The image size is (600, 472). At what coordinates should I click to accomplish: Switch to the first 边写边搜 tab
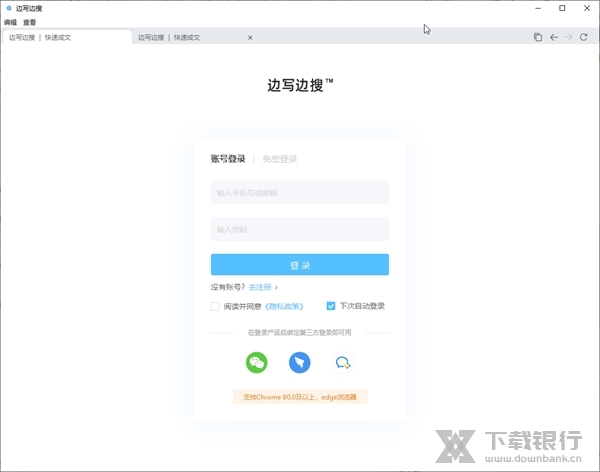[67, 37]
